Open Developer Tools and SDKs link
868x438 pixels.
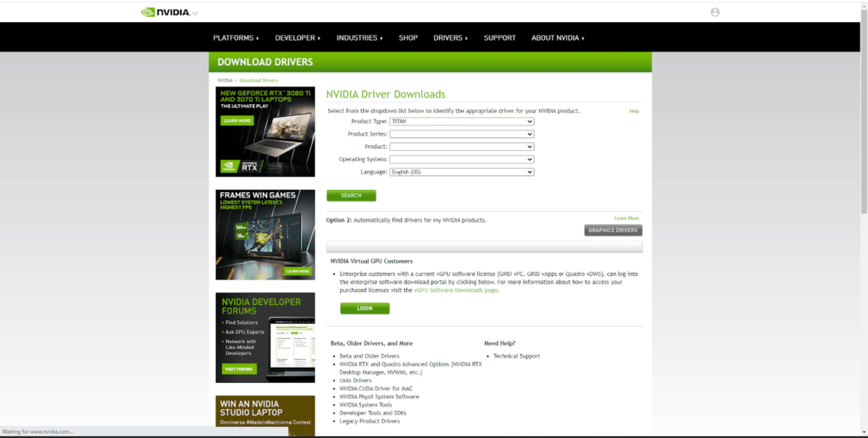point(373,413)
